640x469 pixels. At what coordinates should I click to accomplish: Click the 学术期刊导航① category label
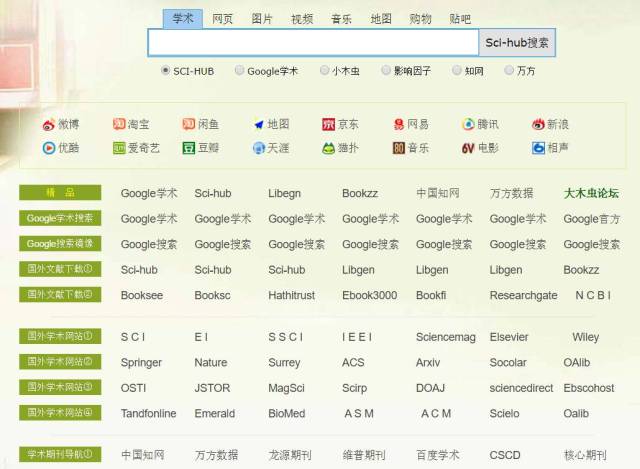60,454
